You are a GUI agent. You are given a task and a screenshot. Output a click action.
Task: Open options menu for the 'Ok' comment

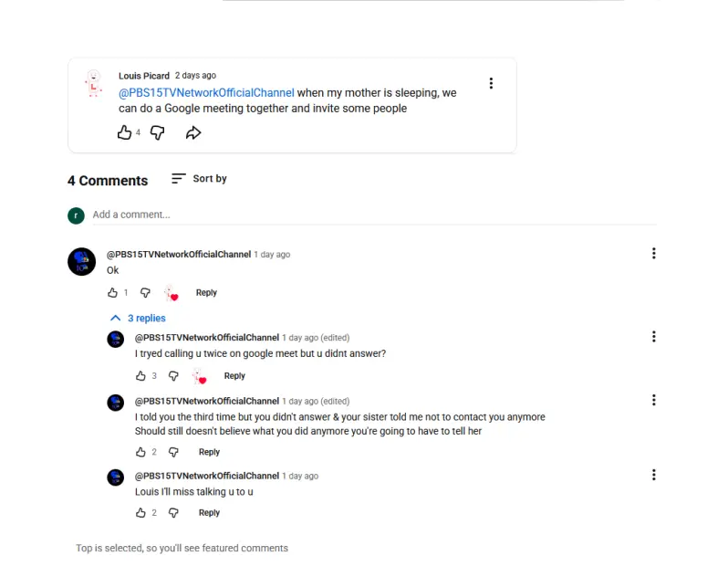(x=654, y=253)
